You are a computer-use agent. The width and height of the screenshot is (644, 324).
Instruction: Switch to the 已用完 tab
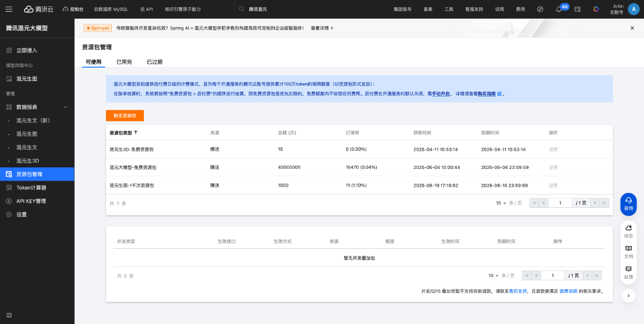coord(124,62)
